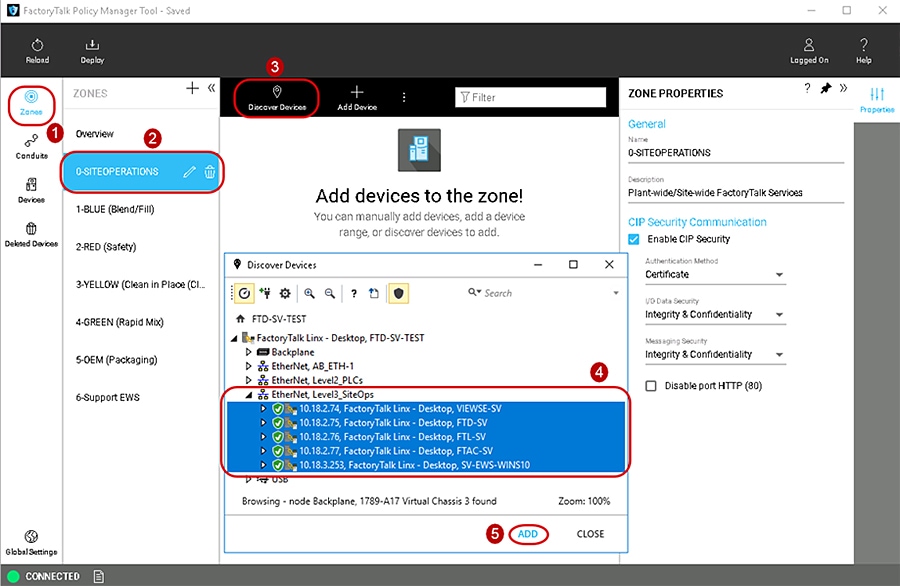This screenshot has width=900, height=586.
Task: Open the I/O Data Security dropdown
Action: tap(715, 315)
